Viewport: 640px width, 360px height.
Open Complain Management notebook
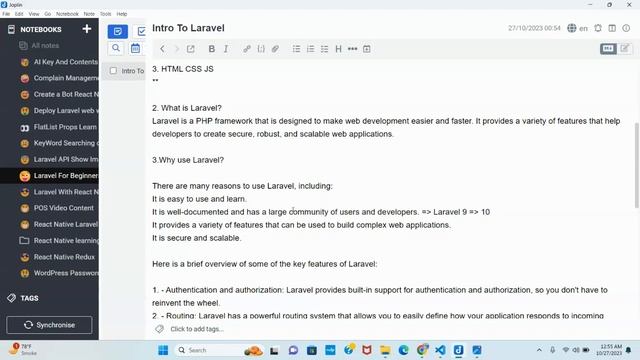click(49, 78)
